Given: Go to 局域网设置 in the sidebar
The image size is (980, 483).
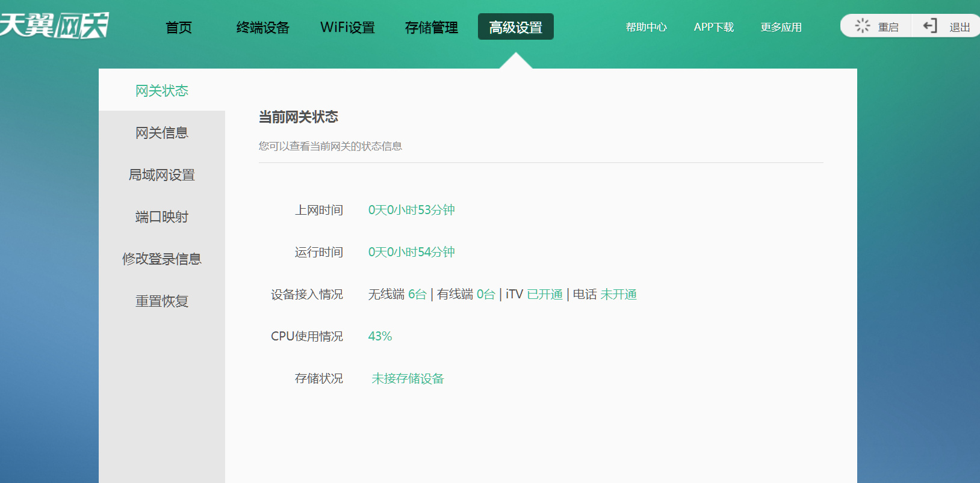Looking at the screenshot, I should (162, 175).
